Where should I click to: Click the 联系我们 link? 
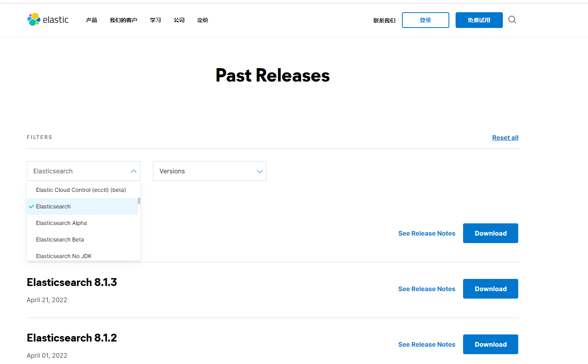[384, 20]
